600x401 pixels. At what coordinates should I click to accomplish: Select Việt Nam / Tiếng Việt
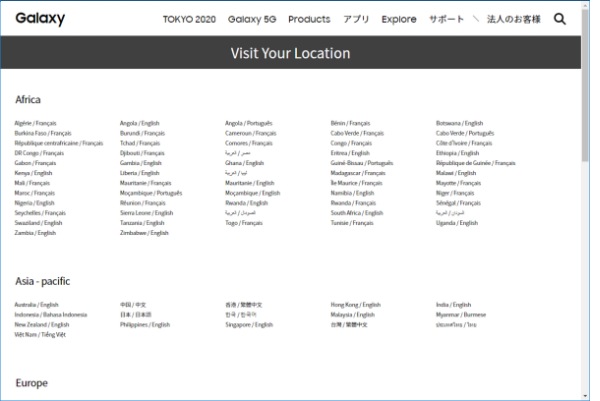(40, 334)
